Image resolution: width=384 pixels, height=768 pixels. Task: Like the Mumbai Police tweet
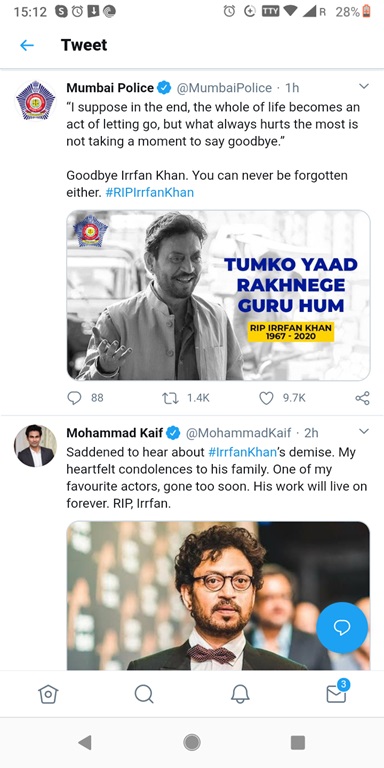[266, 398]
